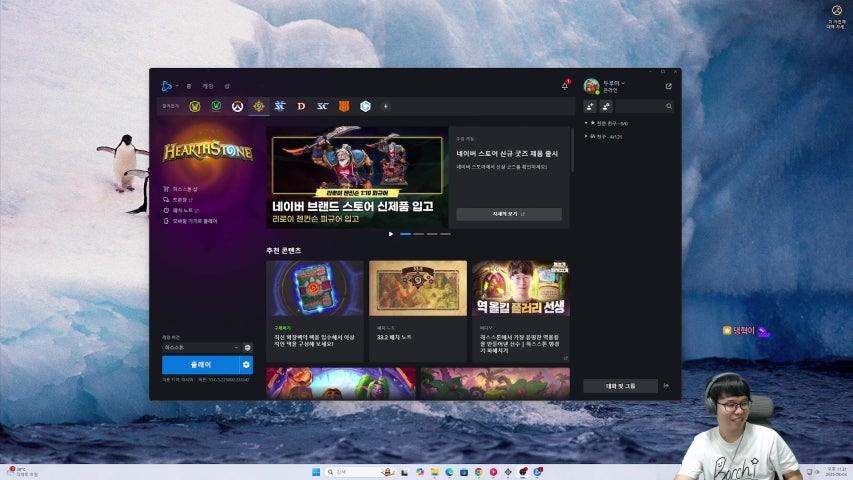The image size is (853, 480).
Task: Select the WoW Classic game icon
Action: click(x=216, y=106)
